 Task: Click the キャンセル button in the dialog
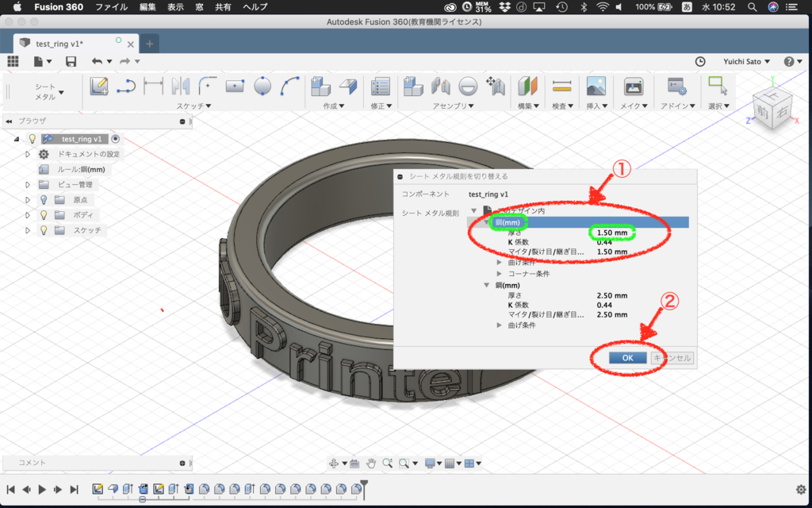tap(672, 358)
